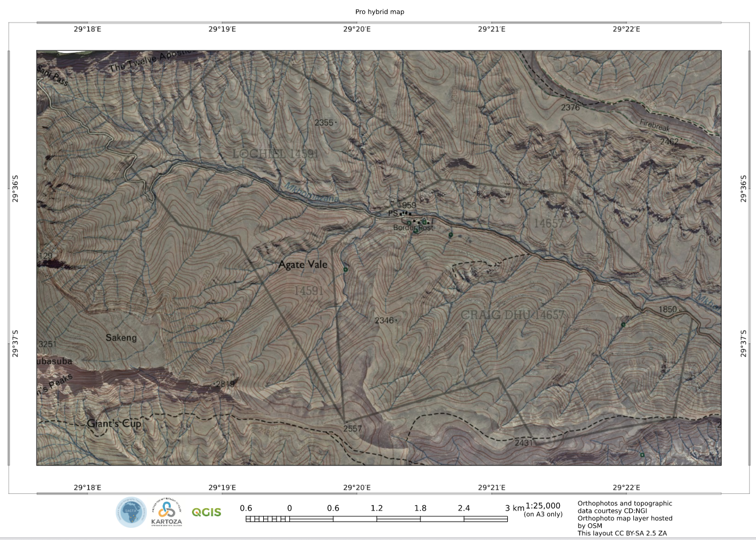Click the 29°37′S label right of map
The width and height of the screenshot is (756, 540).
[744, 343]
